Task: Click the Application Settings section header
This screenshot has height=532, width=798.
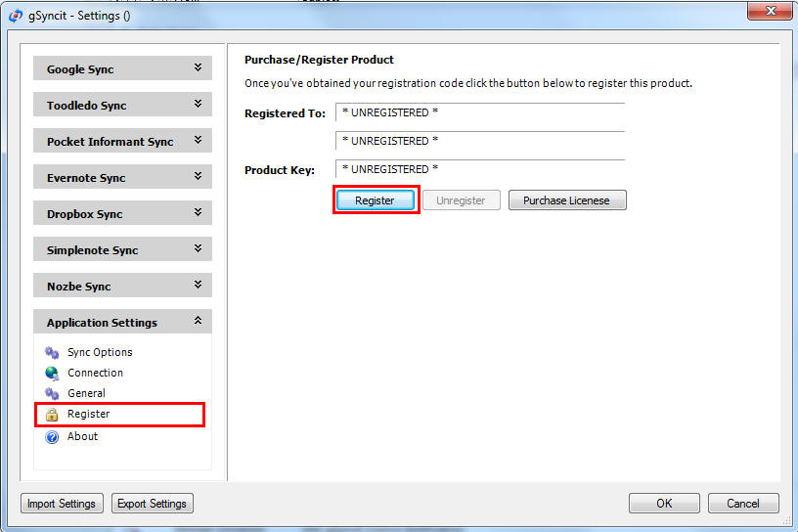Action: [x=122, y=321]
